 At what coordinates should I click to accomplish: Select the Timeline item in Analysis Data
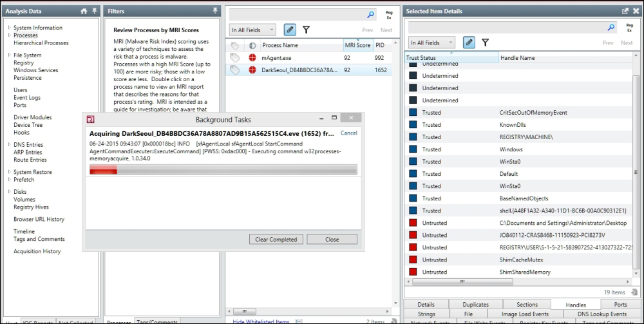coord(24,232)
